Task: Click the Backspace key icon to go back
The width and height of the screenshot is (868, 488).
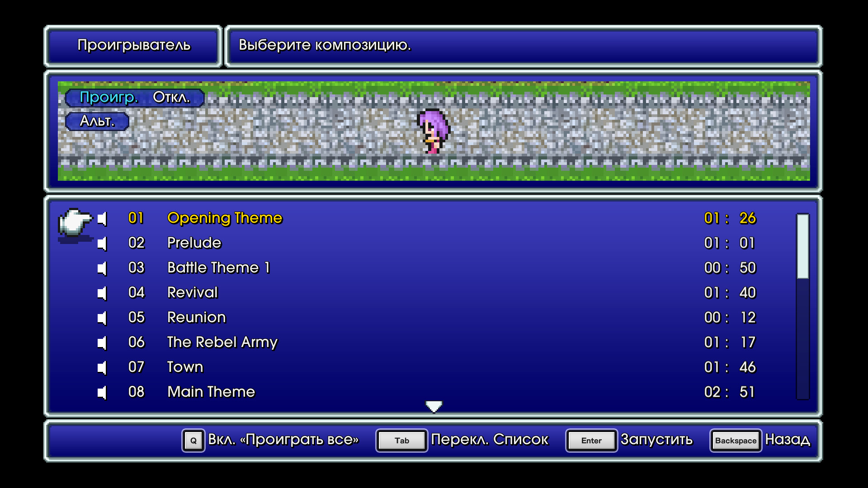Action: click(x=736, y=441)
